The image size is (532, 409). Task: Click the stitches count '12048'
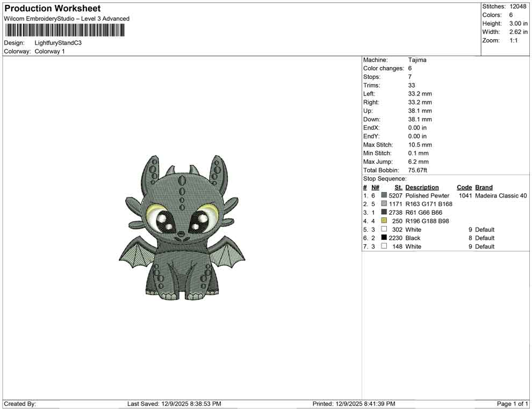click(x=517, y=6)
